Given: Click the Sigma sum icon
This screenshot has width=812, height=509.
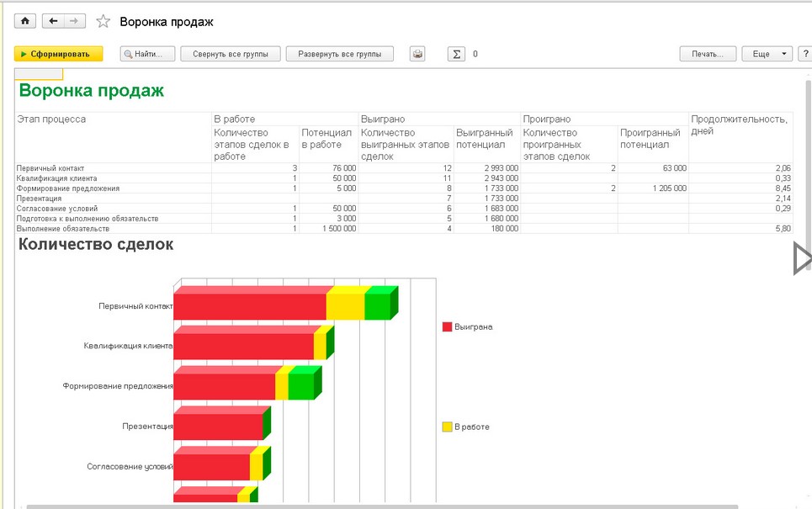Looking at the screenshot, I should [x=456, y=54].
